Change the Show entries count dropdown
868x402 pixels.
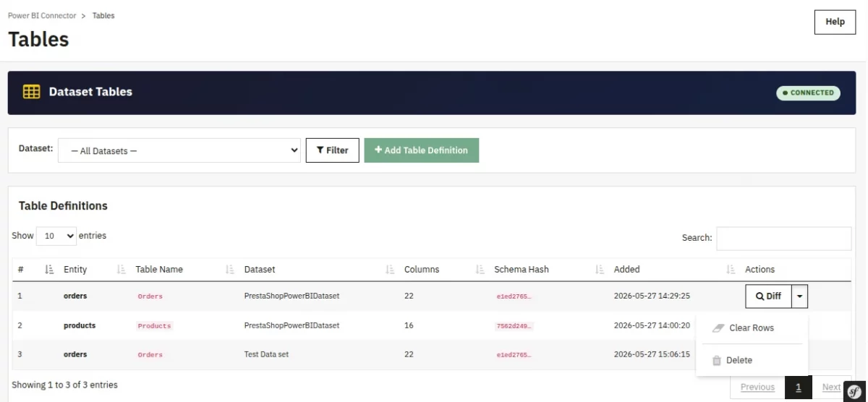[56, 236]
